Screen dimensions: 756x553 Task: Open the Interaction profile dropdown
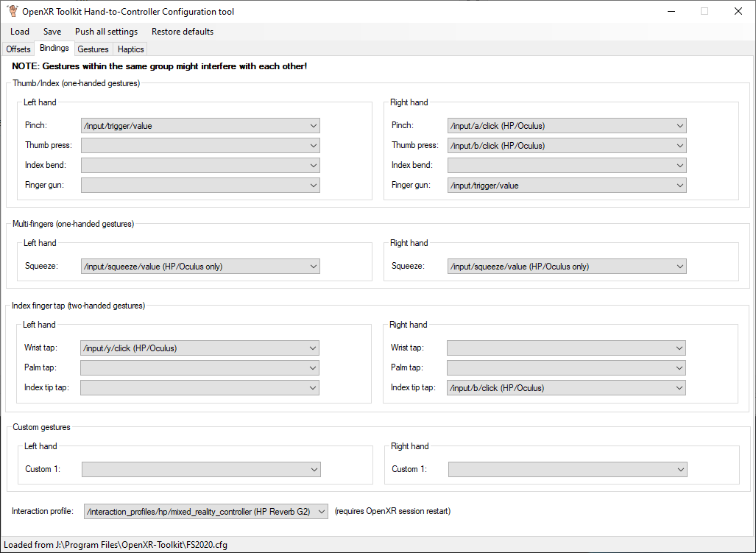(x=206, y=512)
